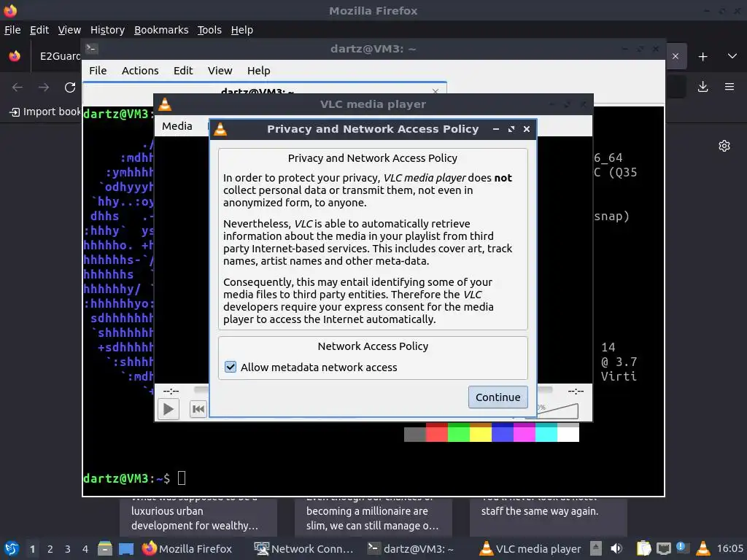
Task: Open the file manager taskbar launcher
Action: [105, 549]
